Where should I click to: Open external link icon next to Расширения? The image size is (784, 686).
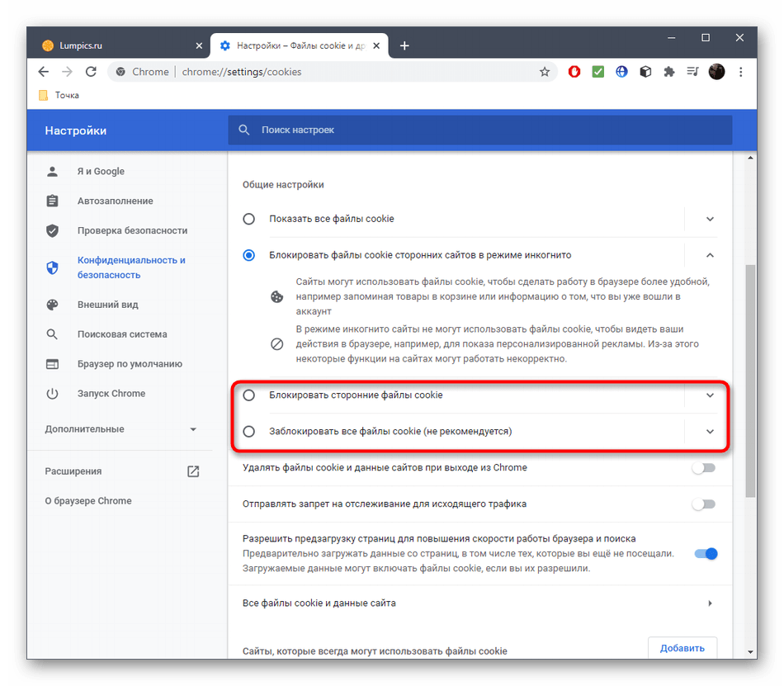click(193, 471)
